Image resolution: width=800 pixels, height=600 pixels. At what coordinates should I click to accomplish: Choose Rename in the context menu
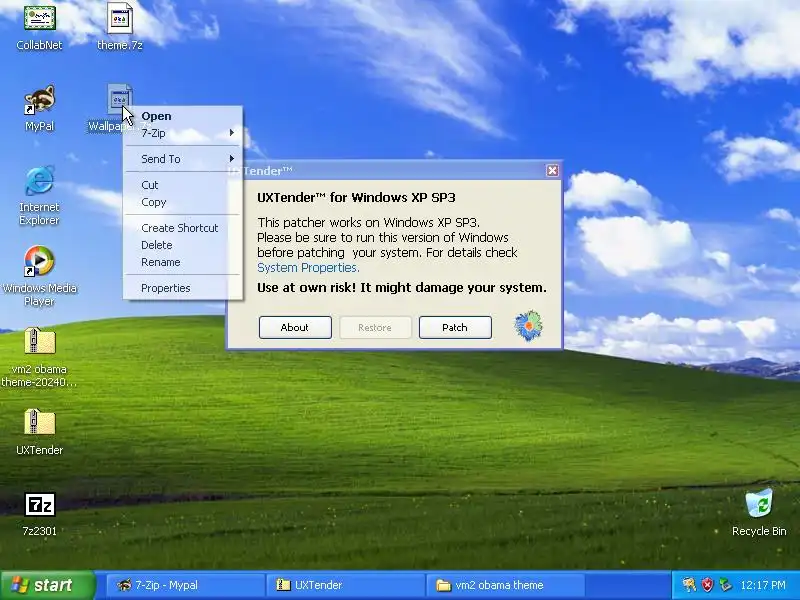coord(183,262)
